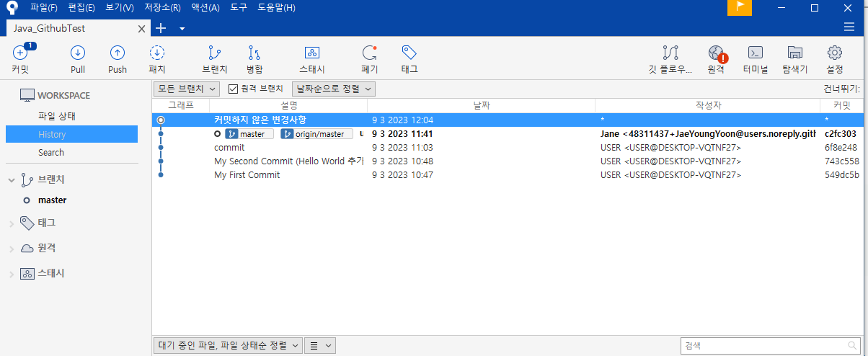This screenshot has height=356, width=868.
Task: Open the 모든 브랜치 dropdown
Action: [187, 89]
